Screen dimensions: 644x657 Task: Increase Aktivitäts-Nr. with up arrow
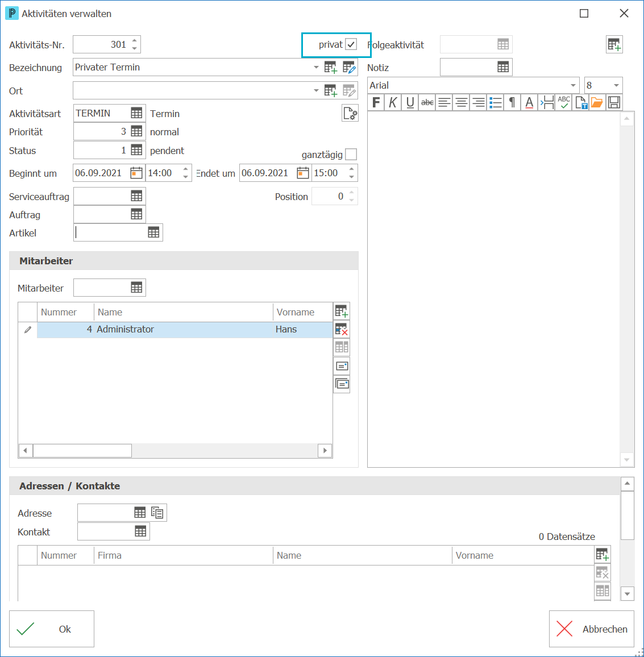(135, 41)
